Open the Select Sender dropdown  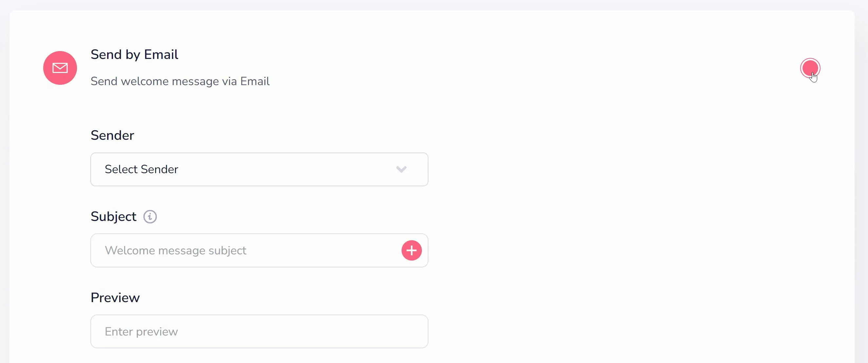pyautogui.click(x=259, y=169)
